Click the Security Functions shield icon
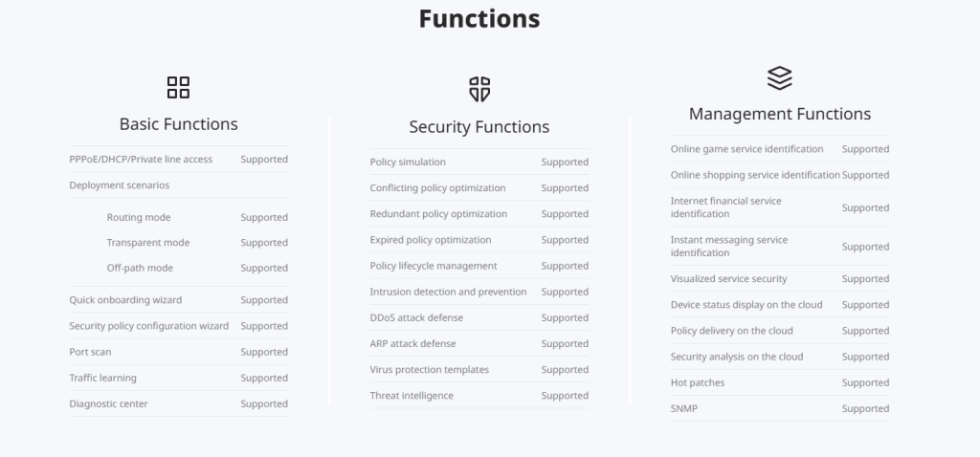Screen dimensions: 980x457 (x=479, y=89)
